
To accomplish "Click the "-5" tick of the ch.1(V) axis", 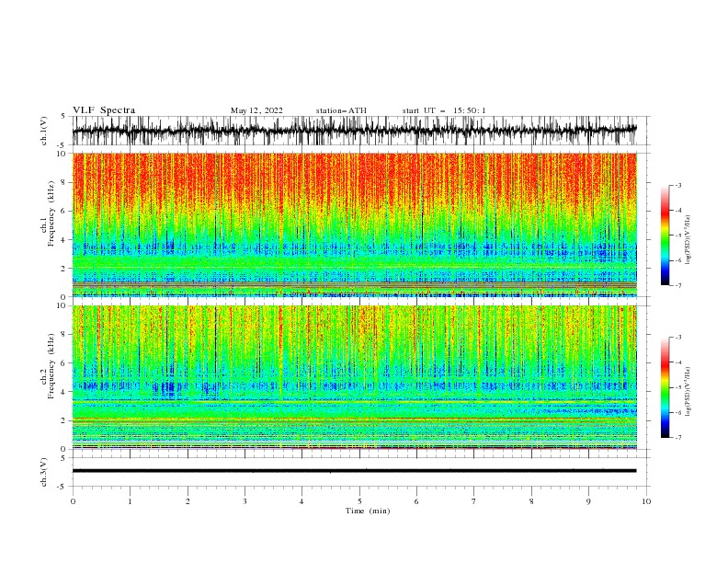I will click(x=63, y=145).
